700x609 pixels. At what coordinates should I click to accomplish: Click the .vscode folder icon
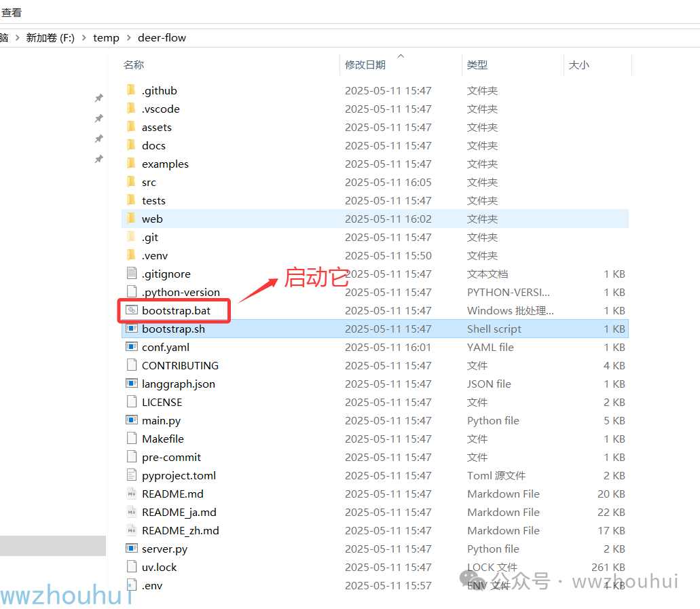(131, 109)
